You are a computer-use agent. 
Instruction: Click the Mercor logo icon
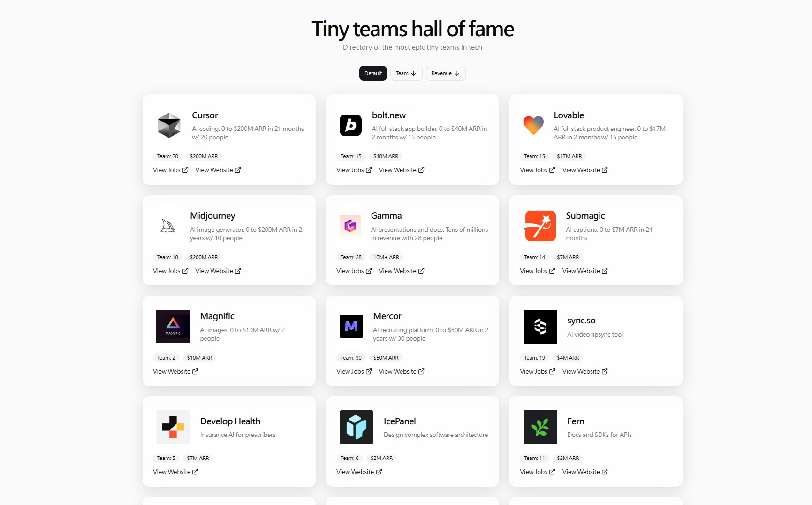351,326
